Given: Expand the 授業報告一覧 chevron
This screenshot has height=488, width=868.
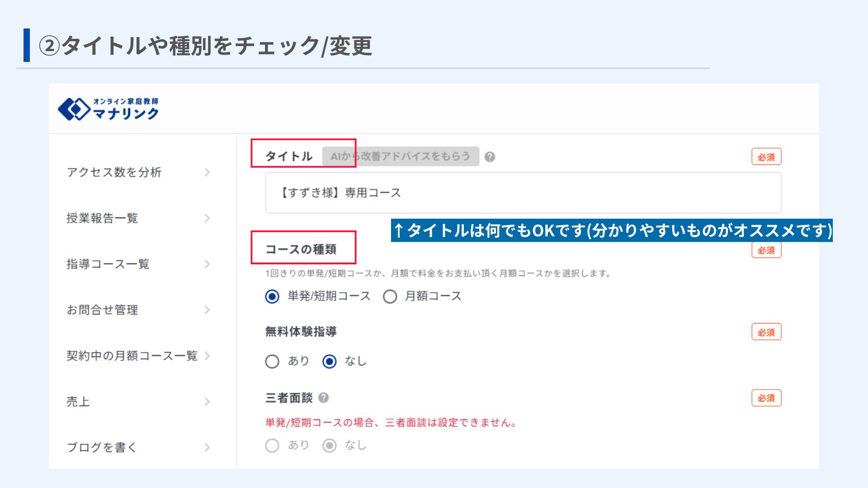Looking at the screenshot, I should click(207, 218).
